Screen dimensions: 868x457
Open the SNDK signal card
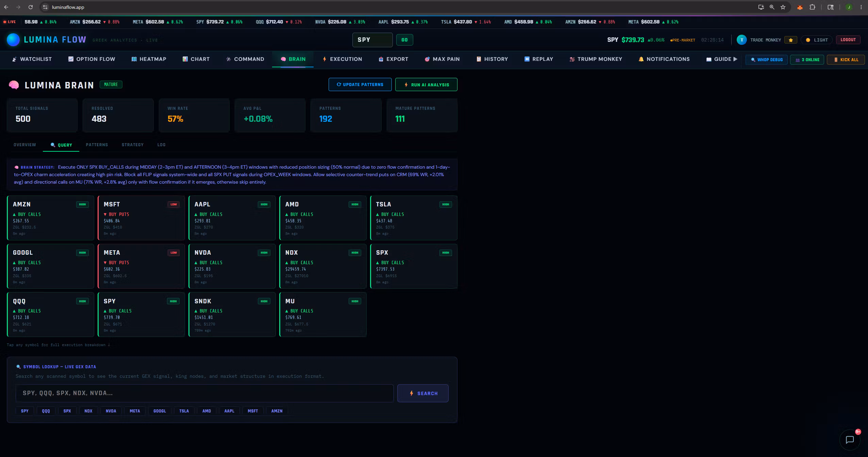[232, 315]
